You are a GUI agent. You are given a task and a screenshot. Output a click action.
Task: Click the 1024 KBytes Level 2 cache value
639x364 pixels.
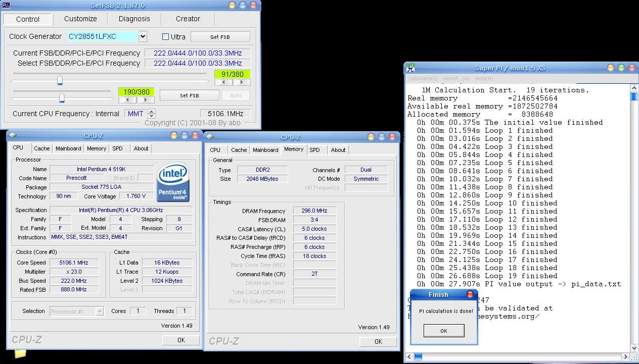point(167,281)
